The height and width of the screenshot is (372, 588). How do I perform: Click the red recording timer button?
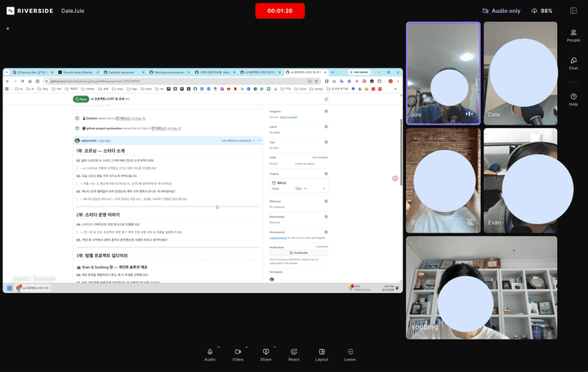click(x=280, y=11)
